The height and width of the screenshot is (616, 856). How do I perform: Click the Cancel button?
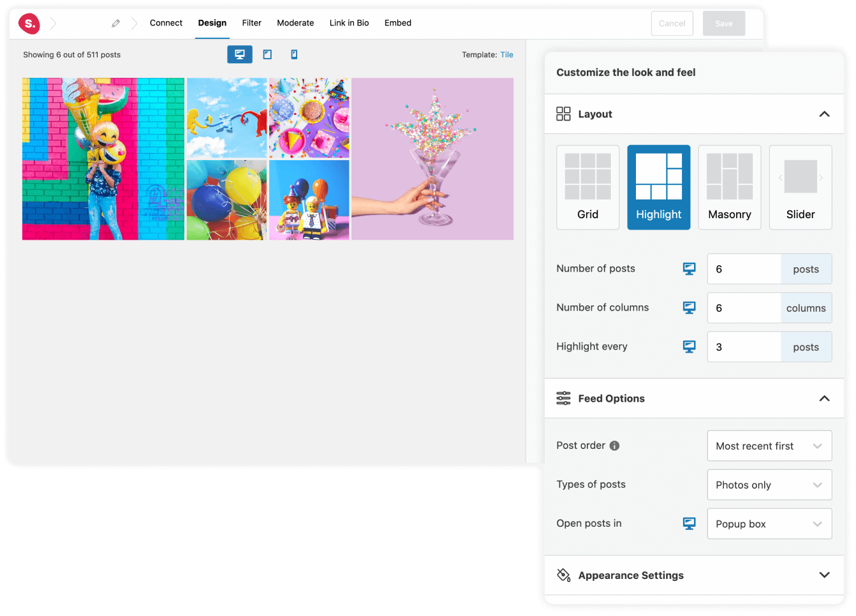pyautogui.click(x=672, y=24)
